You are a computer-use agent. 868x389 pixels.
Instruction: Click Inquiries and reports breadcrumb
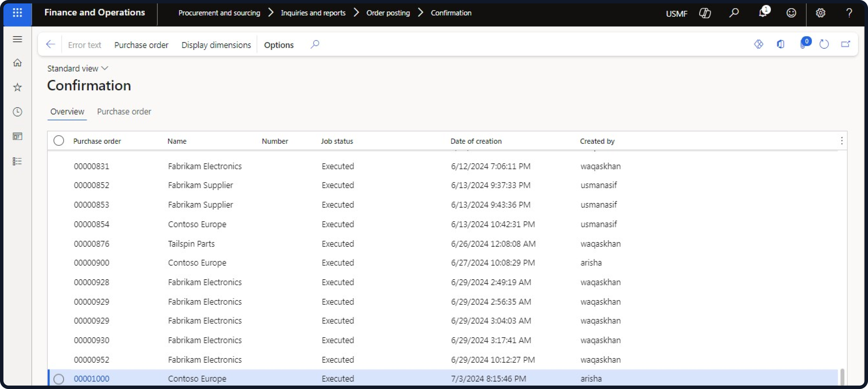tap(313, 13)
